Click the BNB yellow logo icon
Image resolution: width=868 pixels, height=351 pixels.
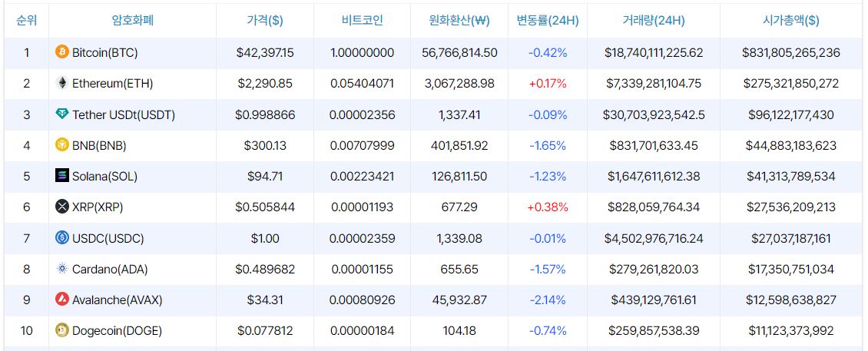(x=62, y=146)
